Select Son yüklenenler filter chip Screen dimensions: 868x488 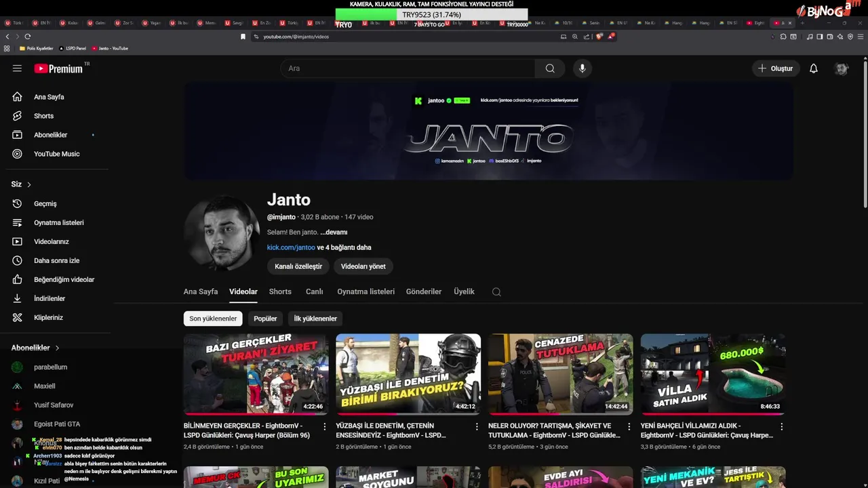[x=213, y=319]
